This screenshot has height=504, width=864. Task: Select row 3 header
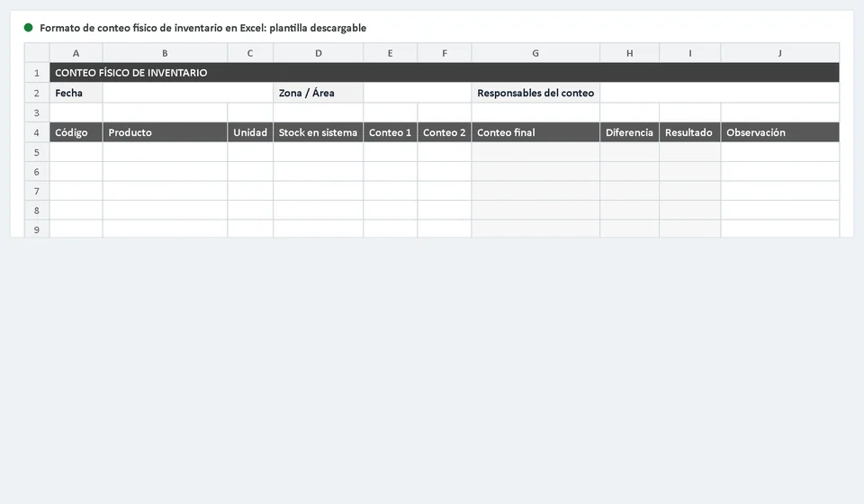tap(37, 112)
